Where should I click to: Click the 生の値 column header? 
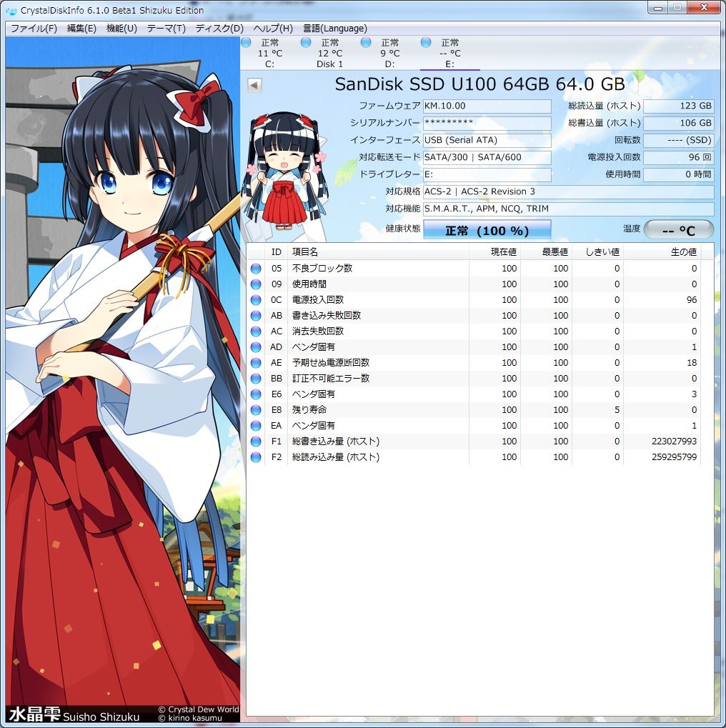[x=662, y=251]
